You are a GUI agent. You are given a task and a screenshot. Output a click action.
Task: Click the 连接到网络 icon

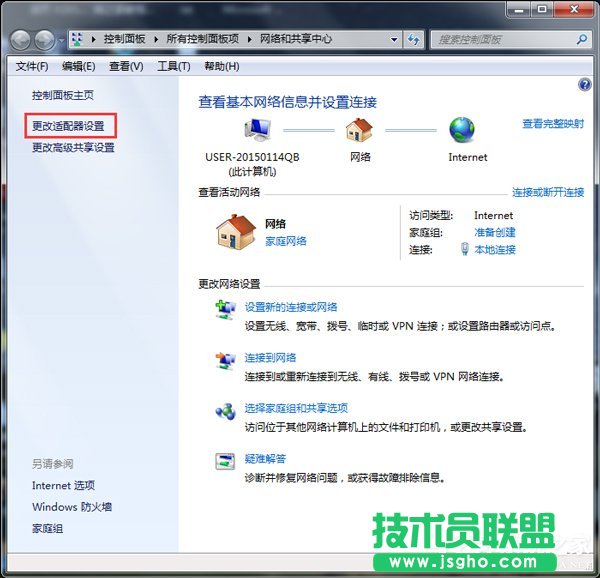click(x=225, y=361)
